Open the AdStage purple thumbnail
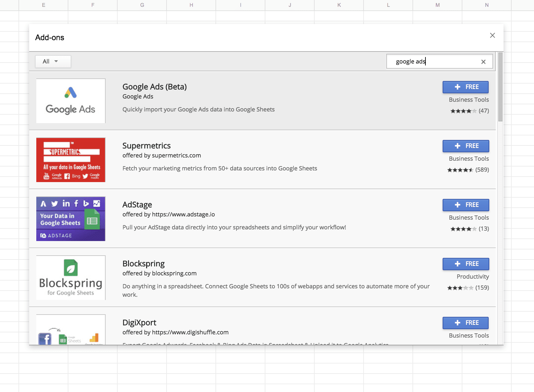The image size is (534, 392). pyautogui.click(x=71, y=219)
